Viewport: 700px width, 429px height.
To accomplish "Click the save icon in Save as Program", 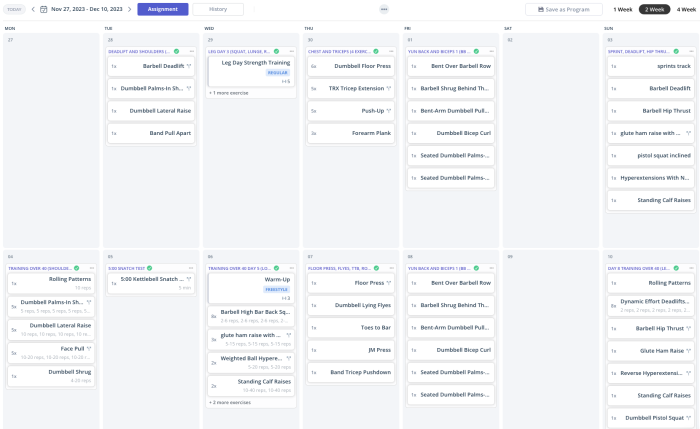I will (541, 9).
